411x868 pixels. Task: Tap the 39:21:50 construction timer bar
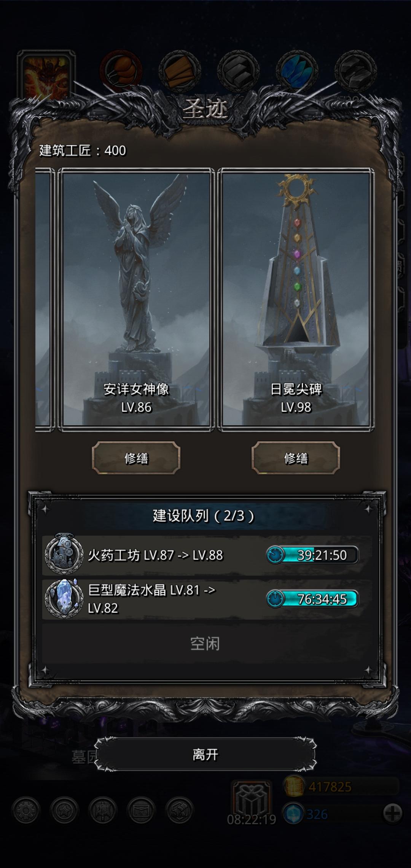[x=312, y=555]
